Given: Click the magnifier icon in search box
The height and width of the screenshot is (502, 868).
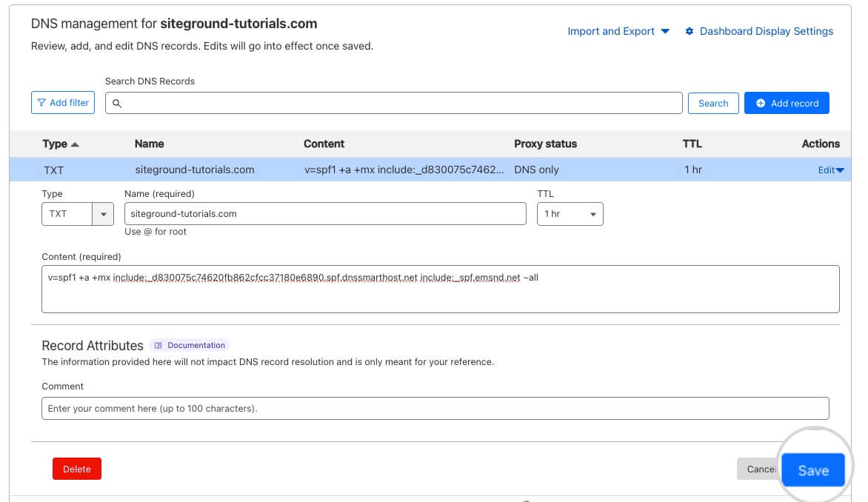Looking at the screenshot, I should click(x=117, y=104).
